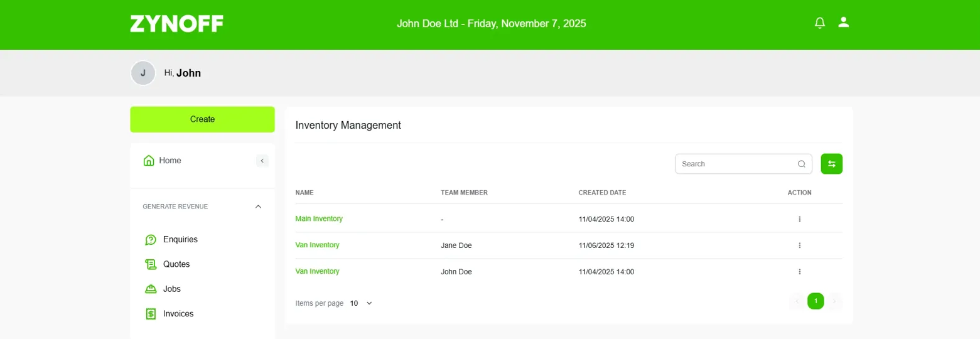Focus the Search input field
The image size is (980, 339).
(x=738, y=164)
